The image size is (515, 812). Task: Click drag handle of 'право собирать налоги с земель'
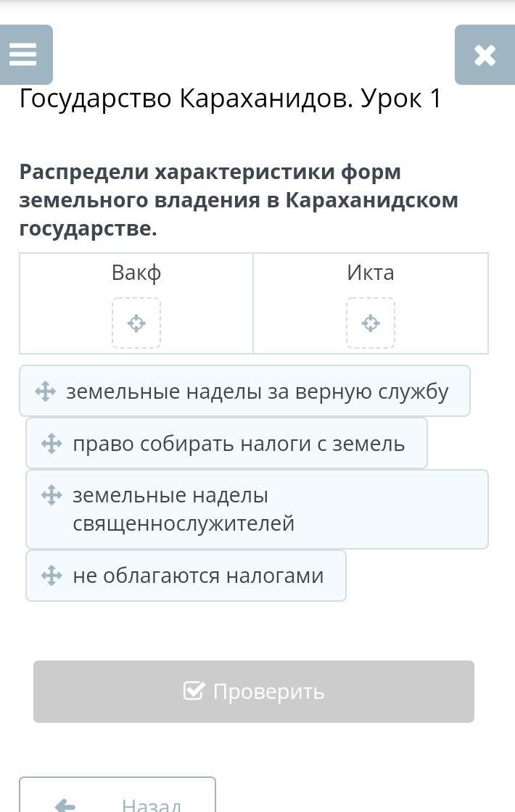coord(51,444)
